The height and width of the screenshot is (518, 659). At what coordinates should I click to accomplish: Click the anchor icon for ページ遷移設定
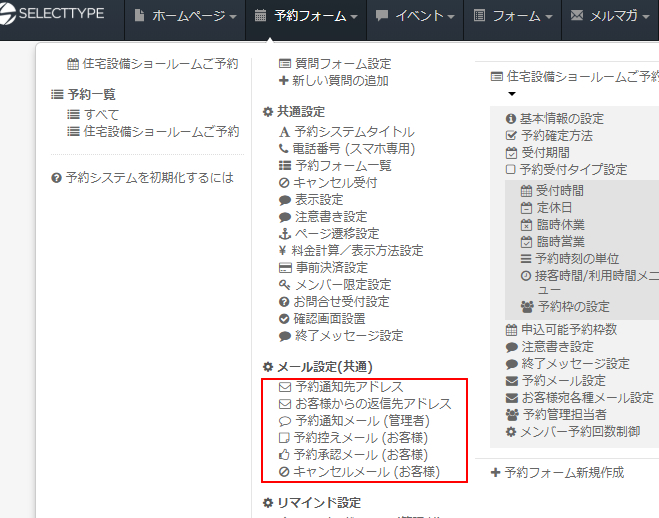pos(284,233)
